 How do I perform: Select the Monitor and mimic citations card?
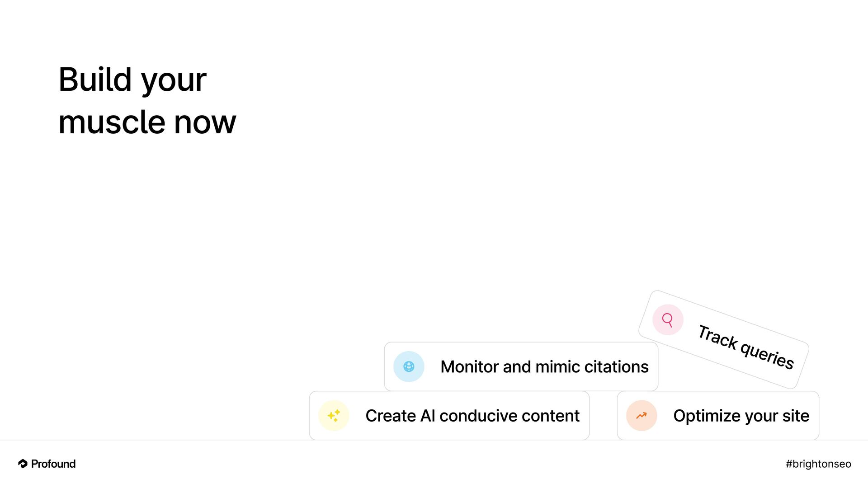pyautogui.click(x=521, y=366)
